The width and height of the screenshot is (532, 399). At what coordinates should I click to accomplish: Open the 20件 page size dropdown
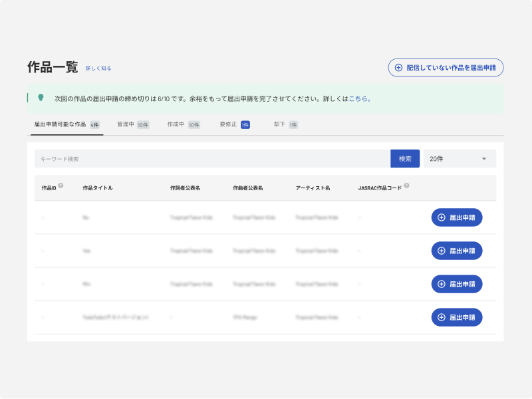point(460,159)
